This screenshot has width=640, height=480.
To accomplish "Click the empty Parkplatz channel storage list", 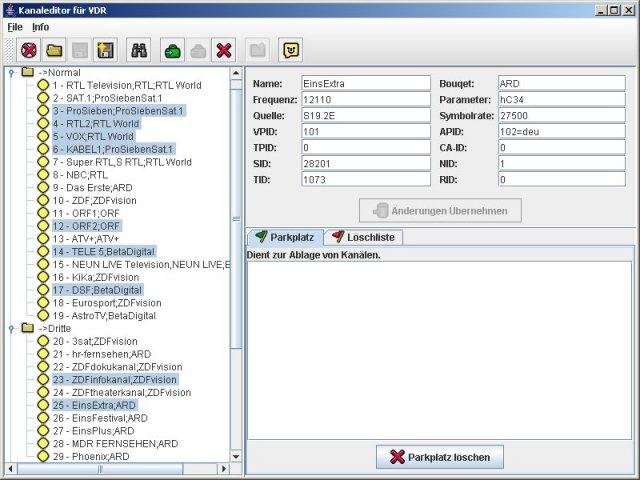I will 440,350.
